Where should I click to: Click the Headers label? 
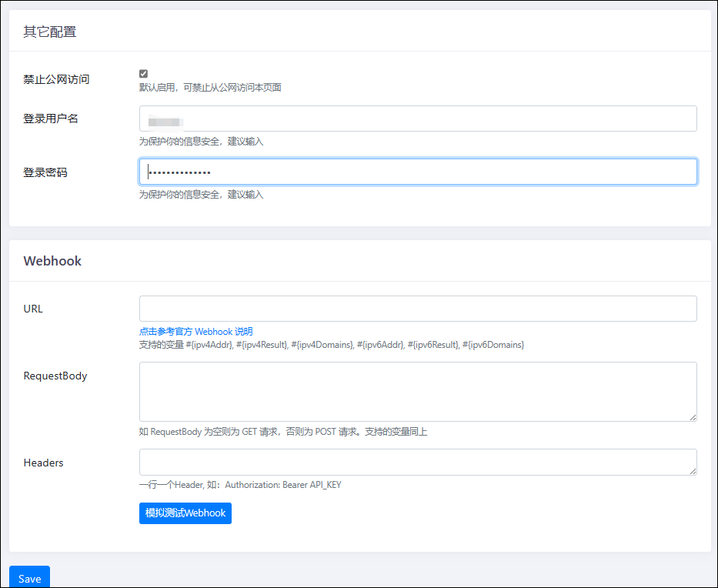pos(43,463)
